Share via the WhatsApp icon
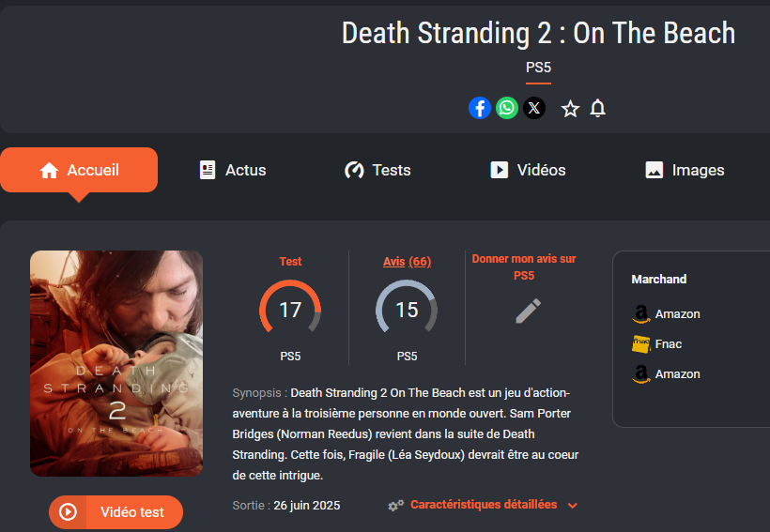 pyautogui.click(x=506, y=108)
